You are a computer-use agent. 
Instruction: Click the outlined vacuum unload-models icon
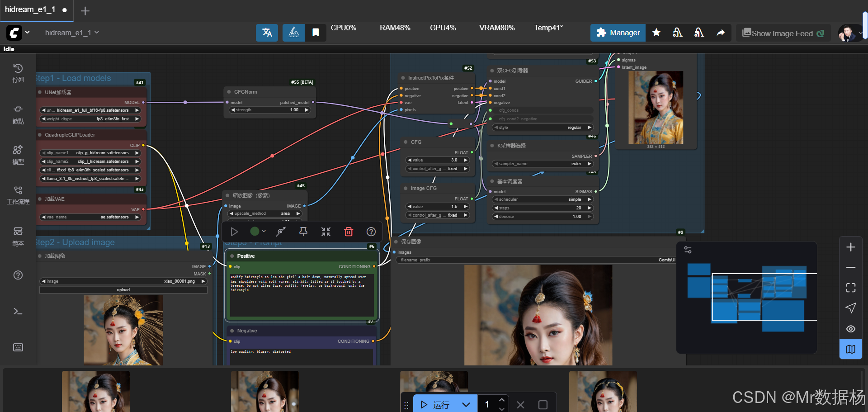click(677, 33)
